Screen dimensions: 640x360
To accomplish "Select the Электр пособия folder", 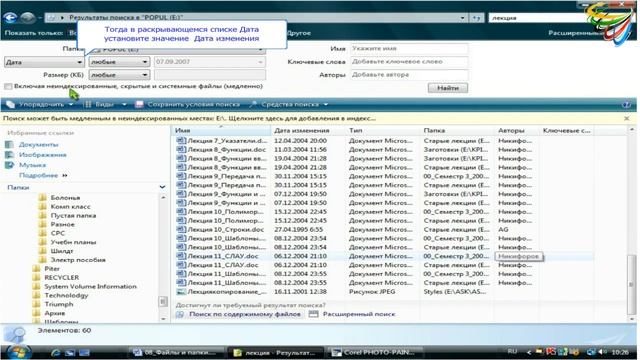I will tap(78, 260).
